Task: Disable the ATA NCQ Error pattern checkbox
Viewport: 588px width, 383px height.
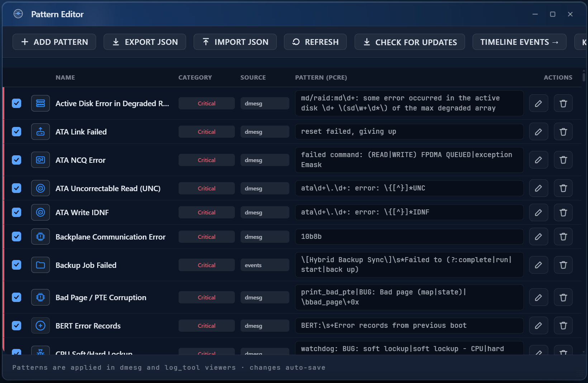Action: [16, 160]
